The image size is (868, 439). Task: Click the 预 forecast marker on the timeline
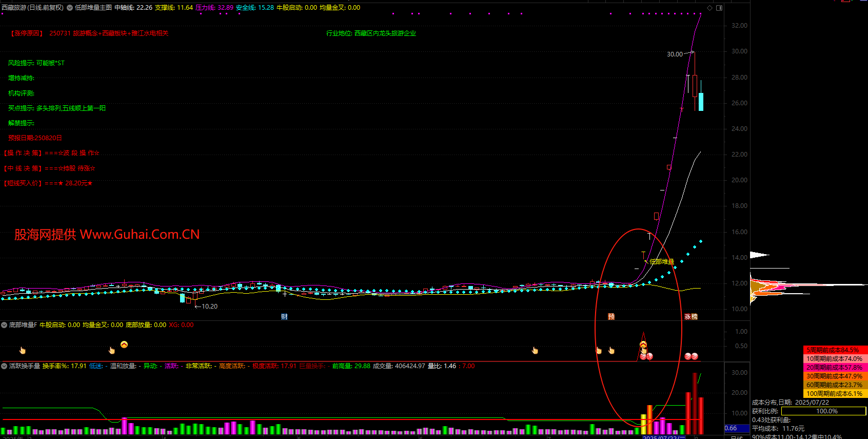coord(611,317)
